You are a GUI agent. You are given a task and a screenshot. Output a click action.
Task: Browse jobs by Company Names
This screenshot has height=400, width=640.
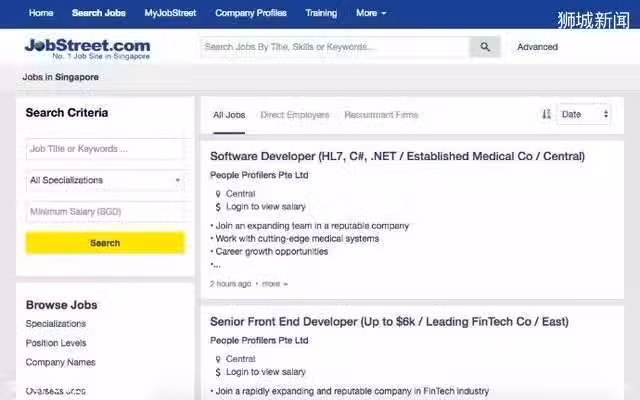(60, 362)
